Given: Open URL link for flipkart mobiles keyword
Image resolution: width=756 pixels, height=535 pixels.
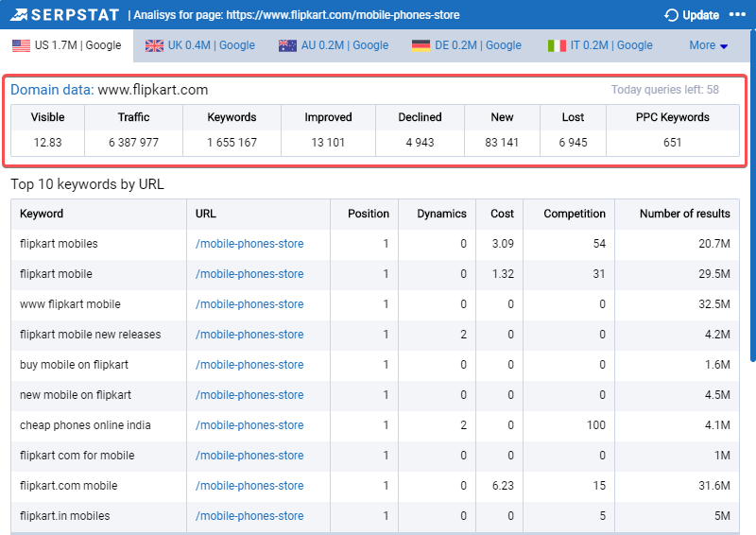Looking at the screenshot, I should [x=249, y=244].
